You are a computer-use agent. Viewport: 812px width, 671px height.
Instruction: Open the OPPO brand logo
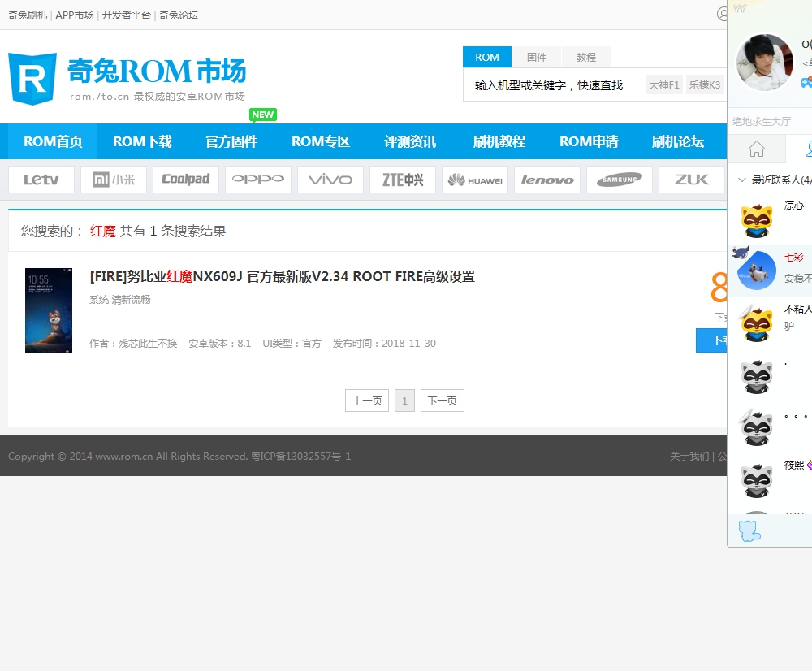pos(258,180)
